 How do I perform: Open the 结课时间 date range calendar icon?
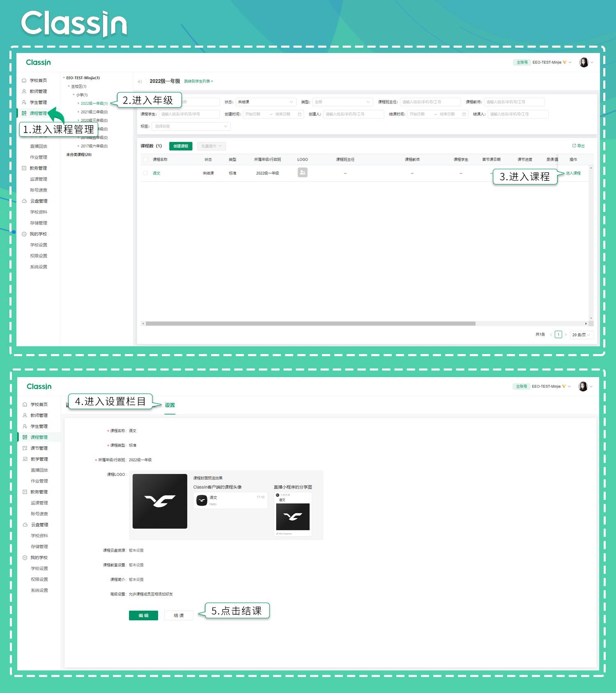tap(464, 114)
